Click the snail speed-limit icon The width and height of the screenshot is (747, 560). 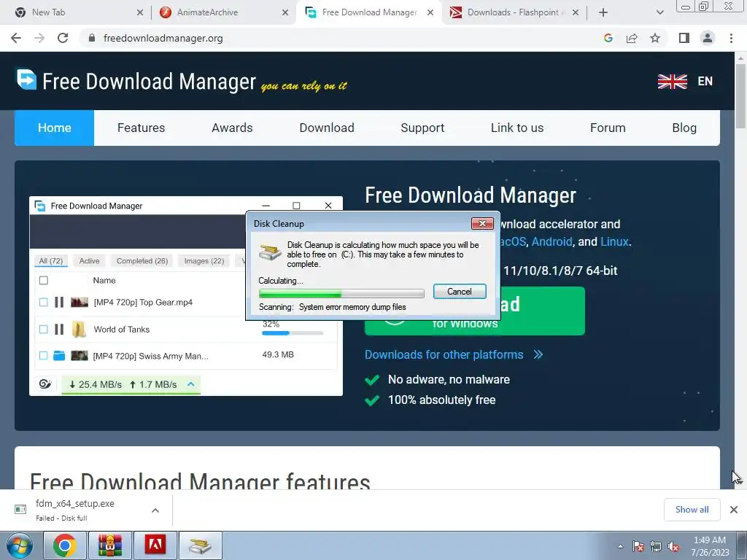pos(45,384)
